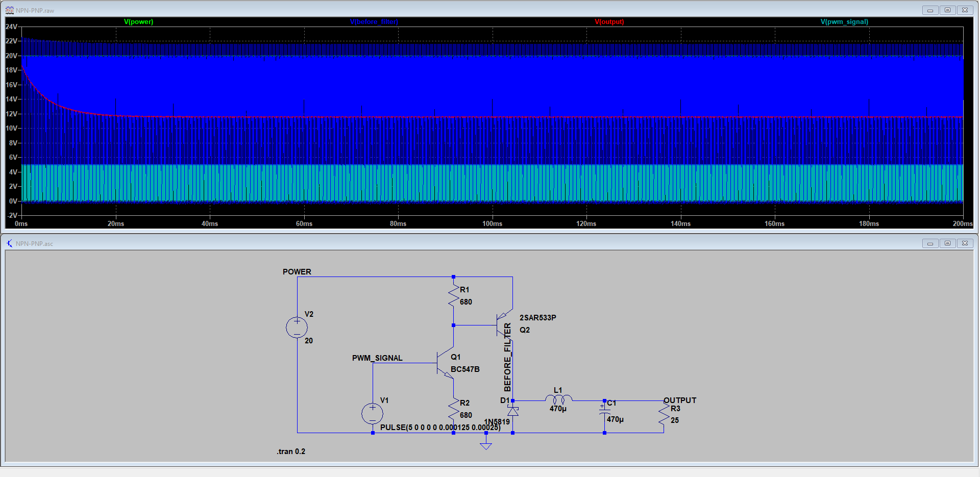Click the L1 value 470µ

click(x=558, y=409)
